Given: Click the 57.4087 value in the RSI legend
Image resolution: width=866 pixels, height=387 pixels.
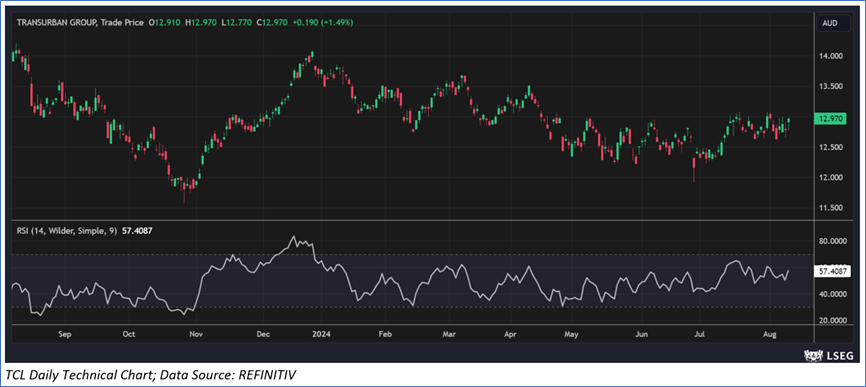Looking at the screenshot, I should [x=138, y=231].
